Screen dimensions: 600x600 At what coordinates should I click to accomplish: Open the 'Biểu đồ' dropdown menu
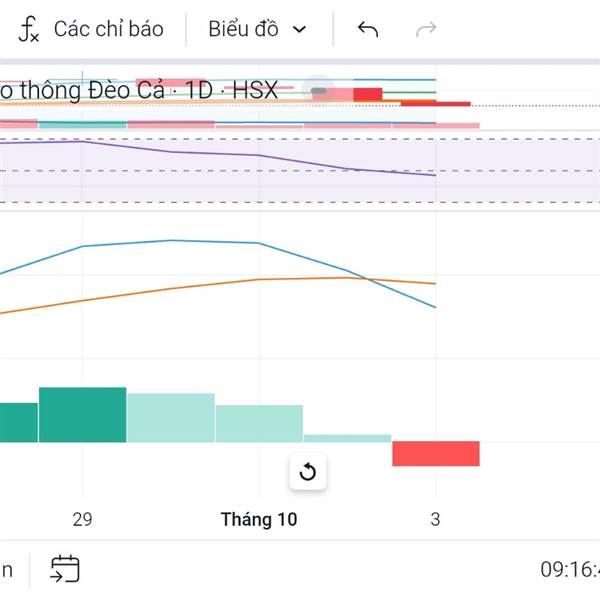(243, 29)
